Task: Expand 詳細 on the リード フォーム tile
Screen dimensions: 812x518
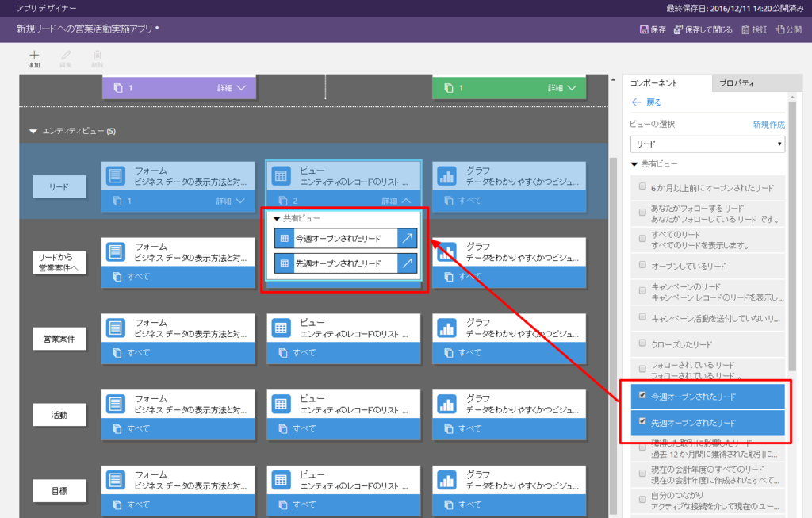Action: point(231,201)
